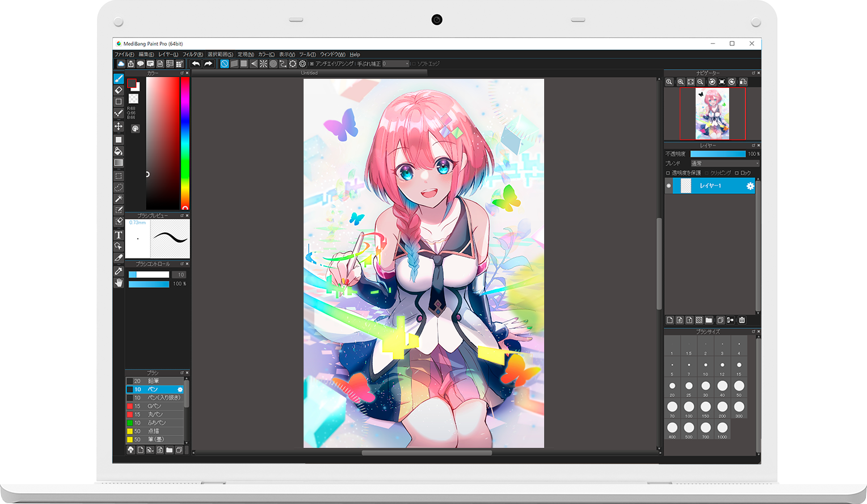Open the 選択範囲 menu
Viewport: 867px width, 504px height.
point(220,54)
